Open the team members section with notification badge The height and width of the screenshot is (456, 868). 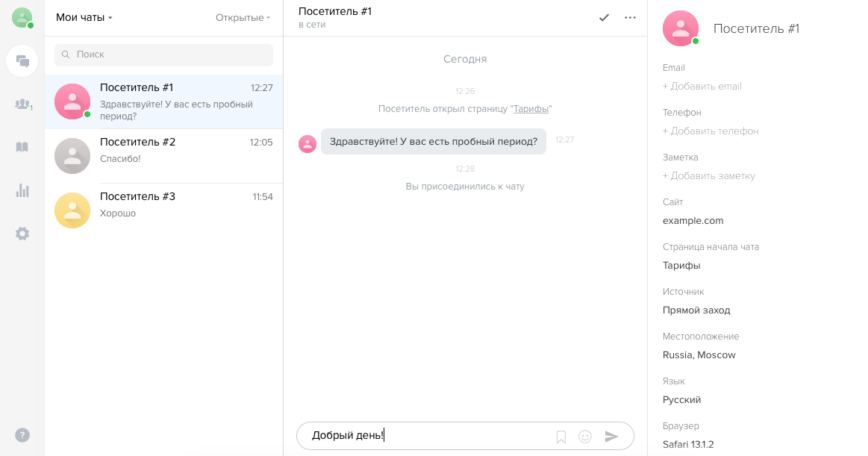pos(22,104)
